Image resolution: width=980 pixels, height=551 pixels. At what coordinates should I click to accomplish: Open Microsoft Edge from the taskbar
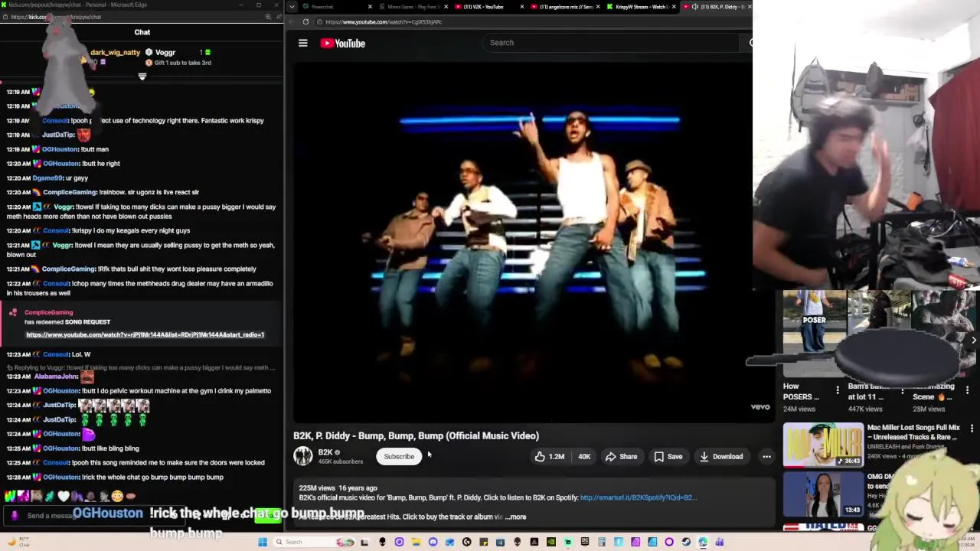702,542
